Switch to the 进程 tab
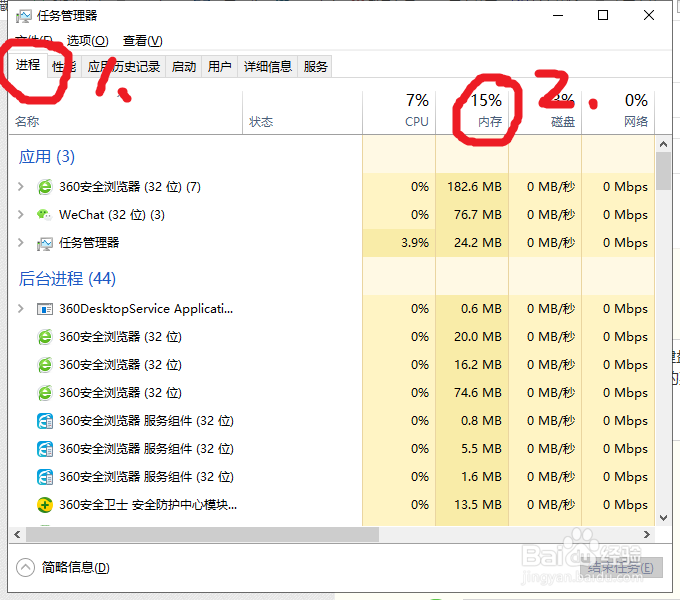 [28, 65]
